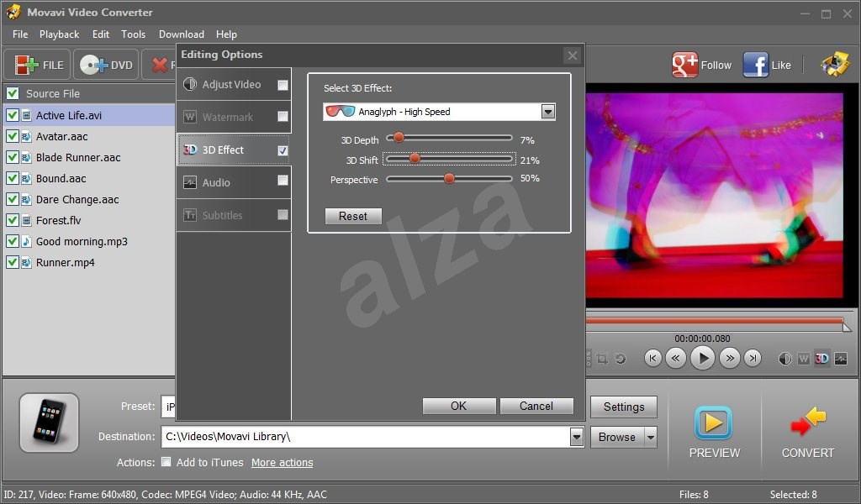Open the Help menu
This screenshot has width=861, height=504.
pyautogui.click(x=226, y=34)
